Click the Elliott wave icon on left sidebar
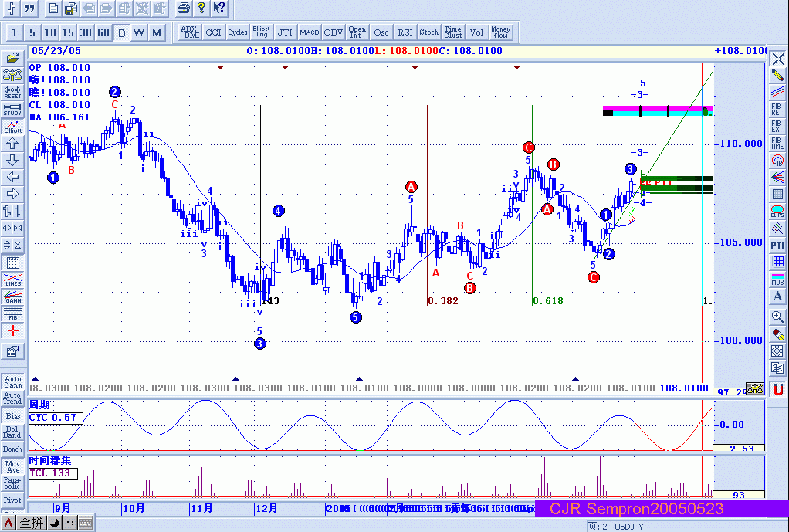This screenshot has width=789, height=532. click(x=12, y=127)
